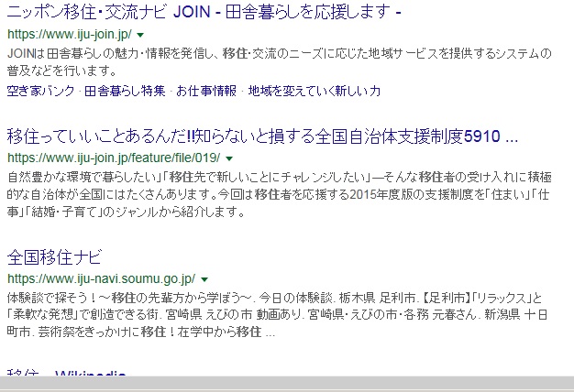Expand dropdown arrow next to www.iju-join.jp/ URL
The width and height of the screenshot is (574, 392).
(x=140, y=35)
